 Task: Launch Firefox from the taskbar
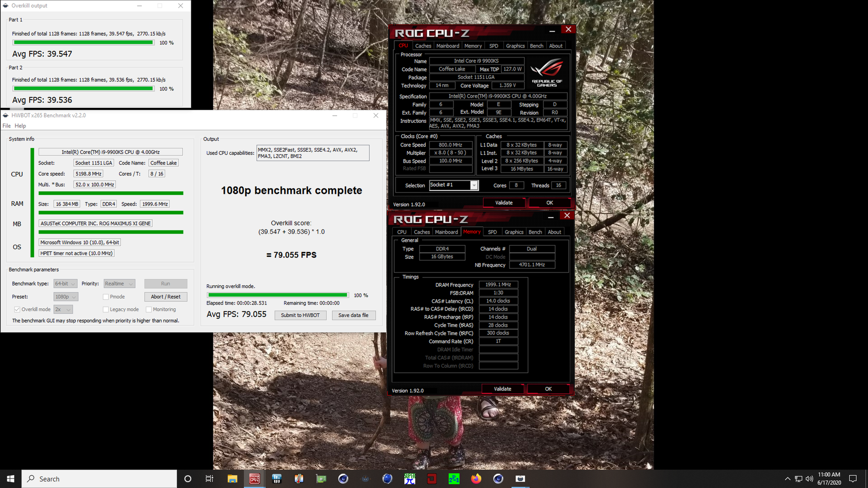pos(476,479)
